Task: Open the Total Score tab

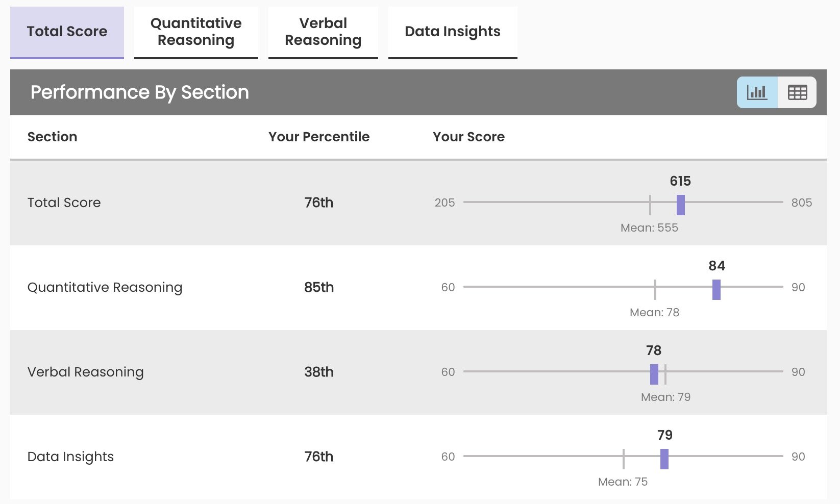Action: click(x=67, y=32)
